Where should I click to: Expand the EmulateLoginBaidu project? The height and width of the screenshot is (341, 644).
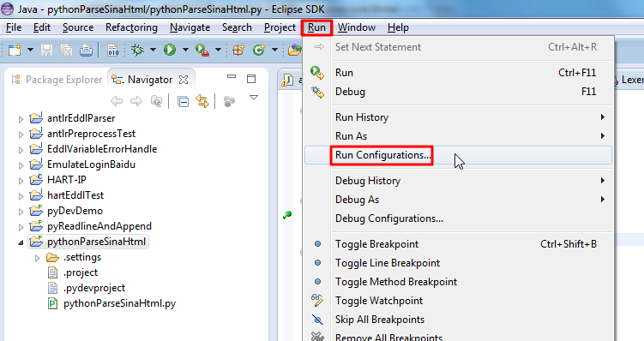click(x=21, y=165)
